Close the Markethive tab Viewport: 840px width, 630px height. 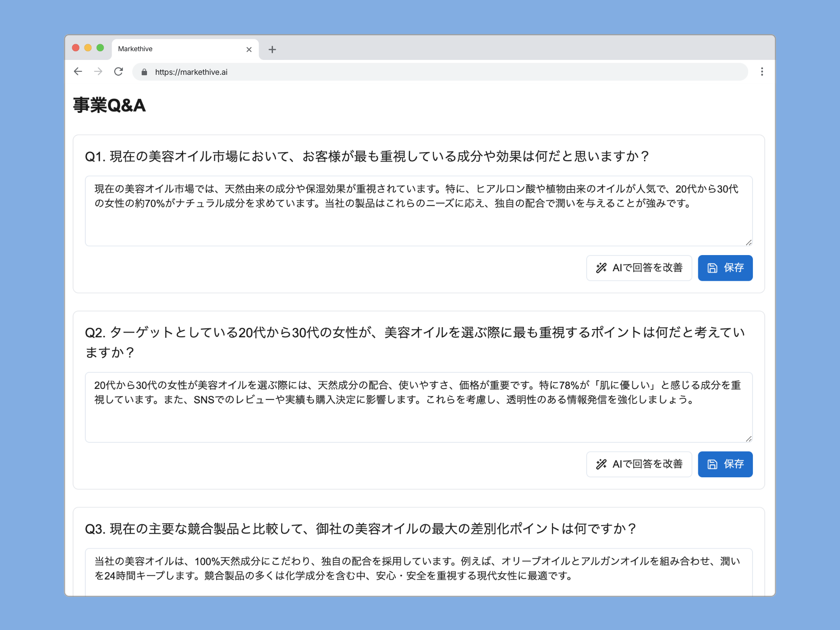pyautogui.click(x=249, y=49)
